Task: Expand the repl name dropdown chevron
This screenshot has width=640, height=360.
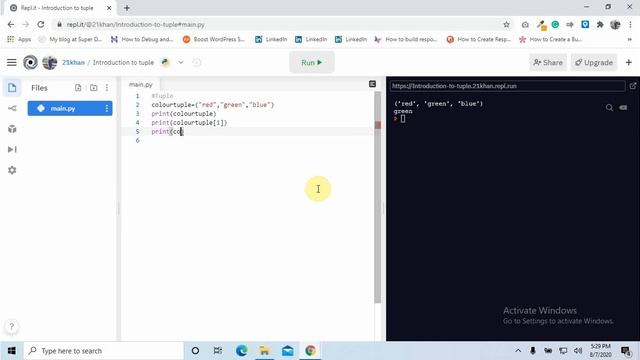Action: [x=180, y=62]
